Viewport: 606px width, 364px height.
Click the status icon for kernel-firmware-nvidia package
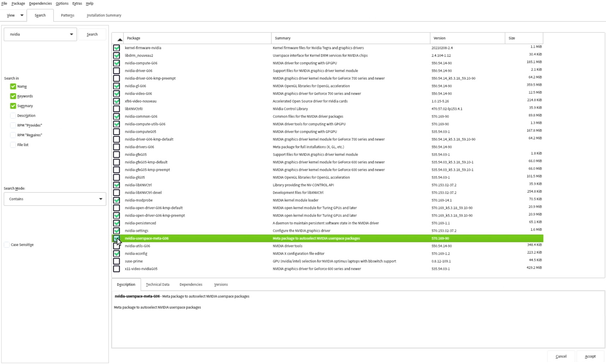(117, 48)
